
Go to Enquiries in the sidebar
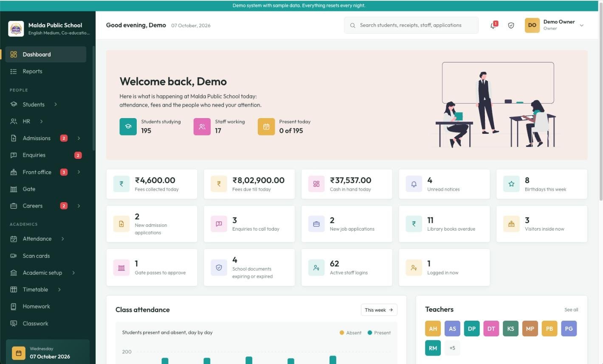(x=46, y=155)
